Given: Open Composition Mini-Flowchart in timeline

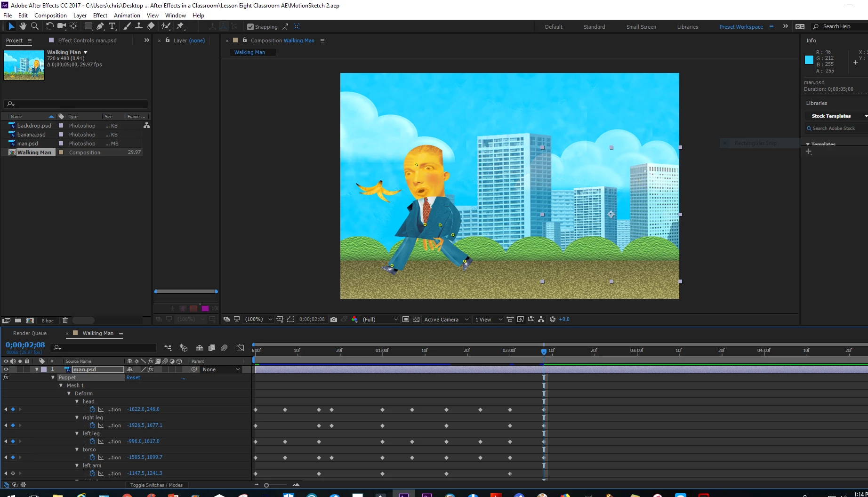Looking at the screenshot, I should (x=168, y=348).
